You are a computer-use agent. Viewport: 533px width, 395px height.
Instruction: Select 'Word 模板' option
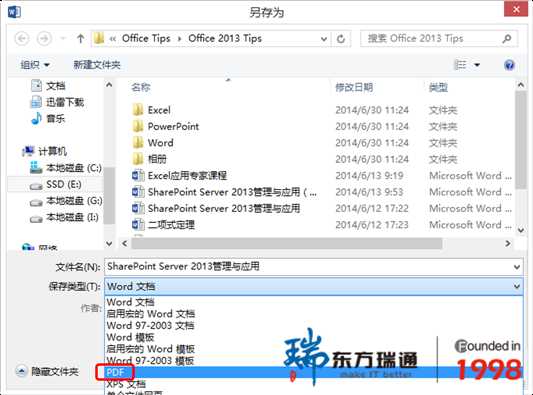[131, 337]
